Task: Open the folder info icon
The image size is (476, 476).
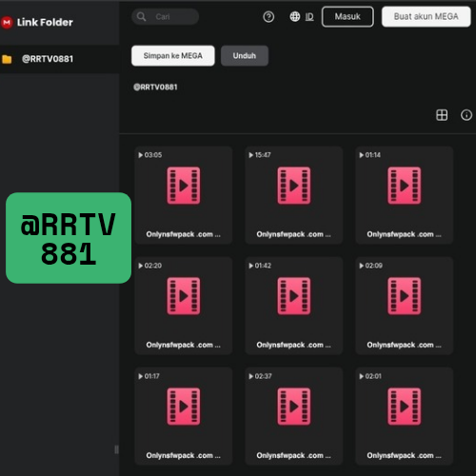Action: click(466, 115)
